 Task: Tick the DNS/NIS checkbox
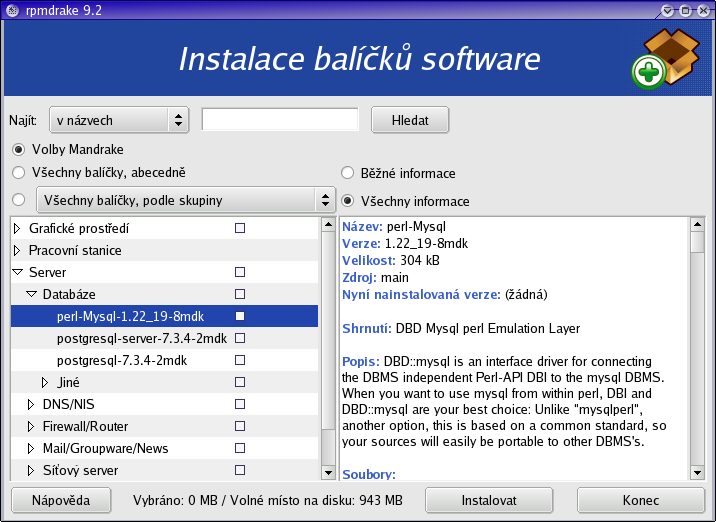tap(240, 404)
